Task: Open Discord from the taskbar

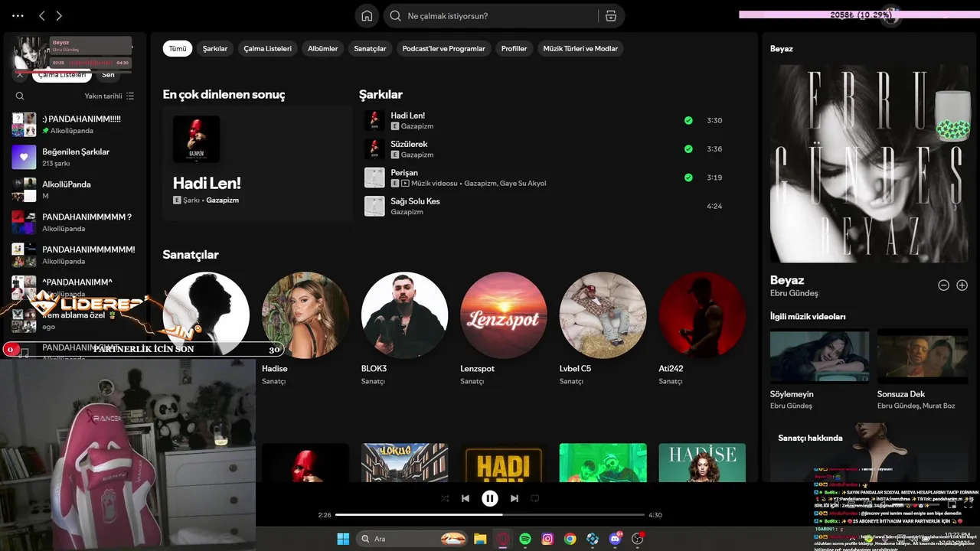Action: (x=615, y=539)
